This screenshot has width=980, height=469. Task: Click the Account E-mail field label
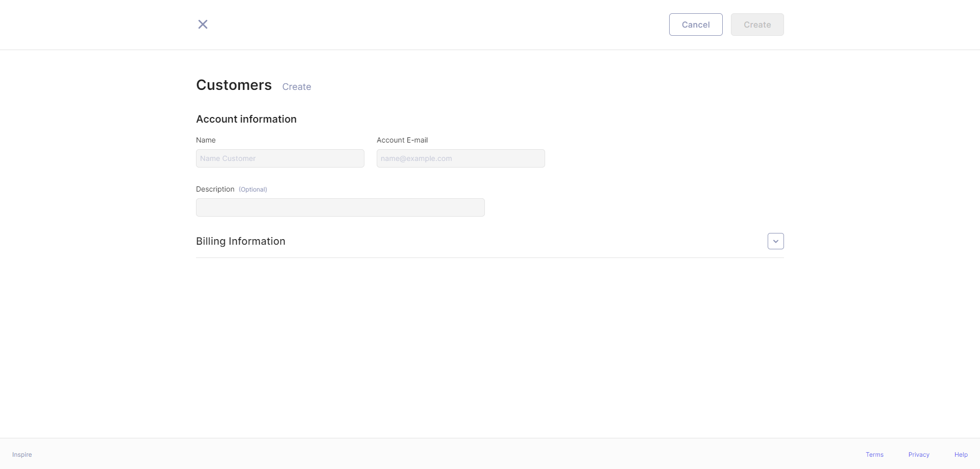(x=402, y=140)
